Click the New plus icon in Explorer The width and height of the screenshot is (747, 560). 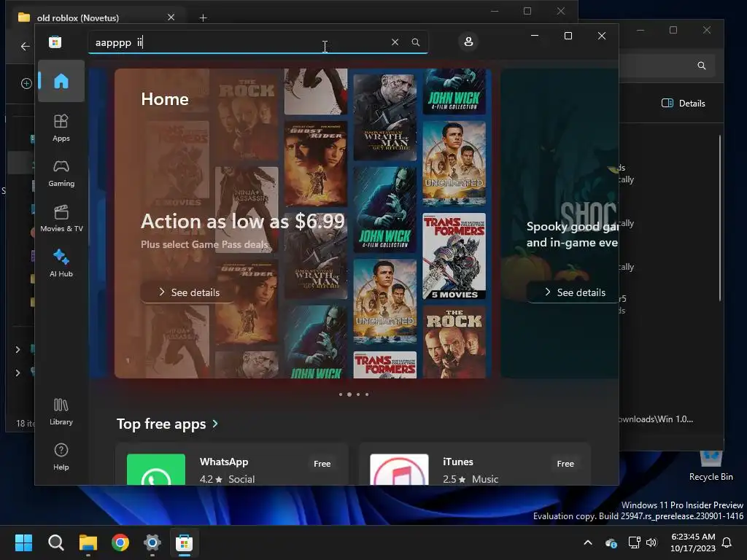click(26, 83)
